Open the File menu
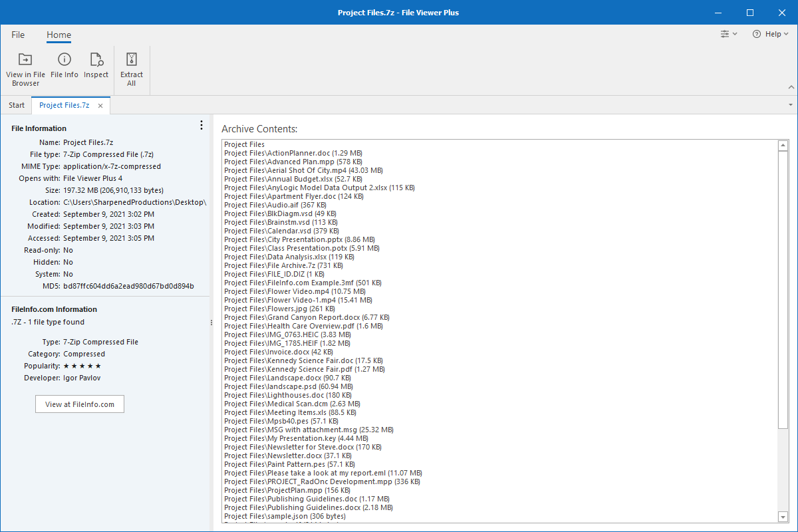 click(17, 35)
